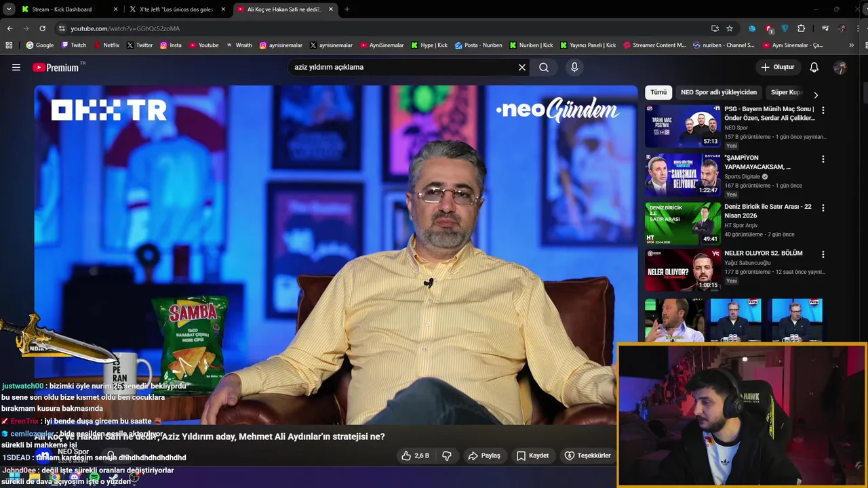The image size is (868, 488).
Task: Click the Yağız Sabuncuoğlu channel name
Action: pyautogui.click(x=747, y=262)
